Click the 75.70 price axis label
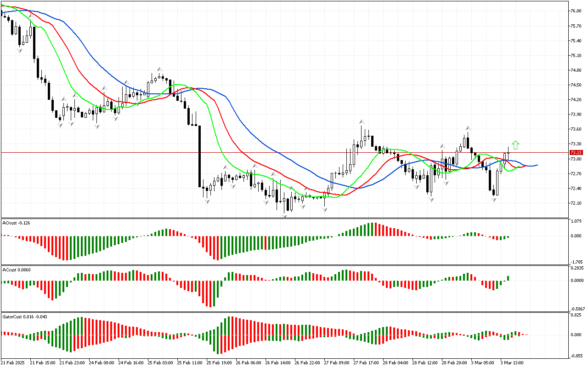Image resolution: width=588 pixels, height=368 pixels. coord(576,26)
